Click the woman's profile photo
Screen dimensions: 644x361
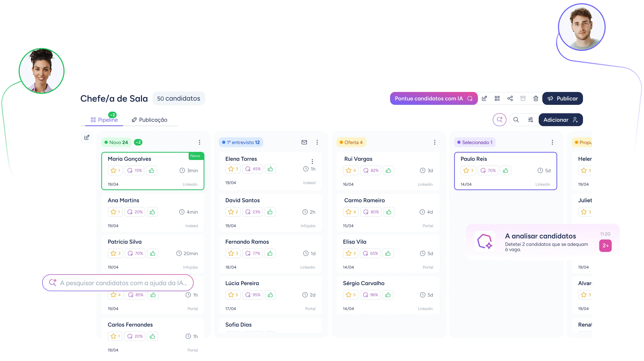tap(41, 71)
